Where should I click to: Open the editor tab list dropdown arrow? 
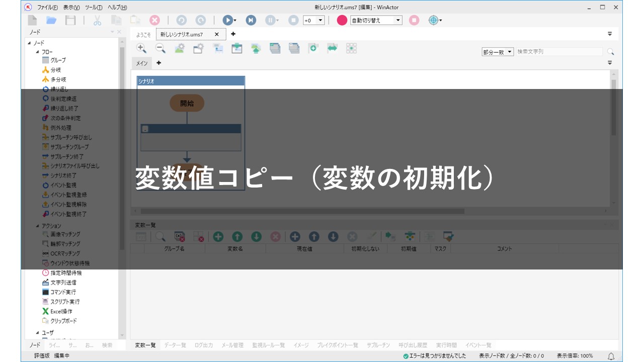click(610, 34)
